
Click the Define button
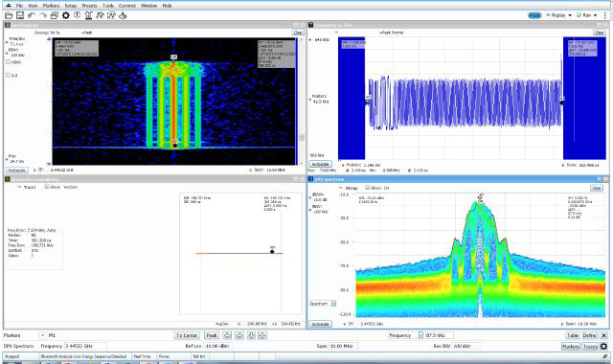pos(590,335)
